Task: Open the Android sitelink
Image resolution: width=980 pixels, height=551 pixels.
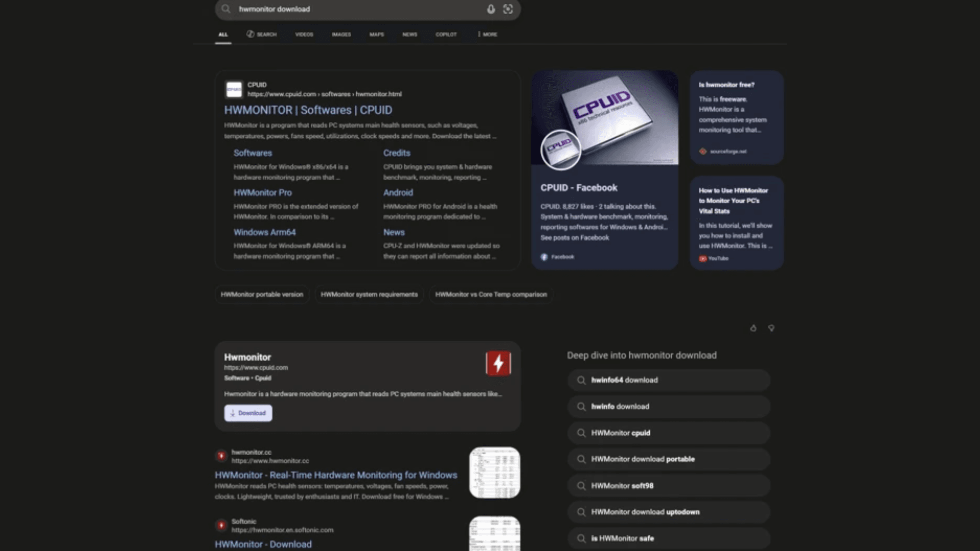Action: coord(398,193)
